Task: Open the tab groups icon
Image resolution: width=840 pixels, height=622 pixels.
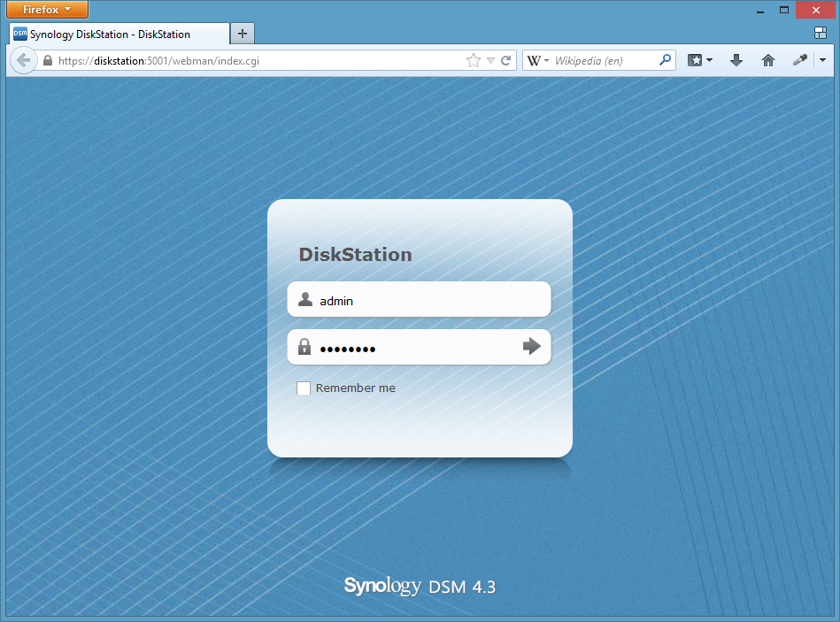Action: pos(821,34)
